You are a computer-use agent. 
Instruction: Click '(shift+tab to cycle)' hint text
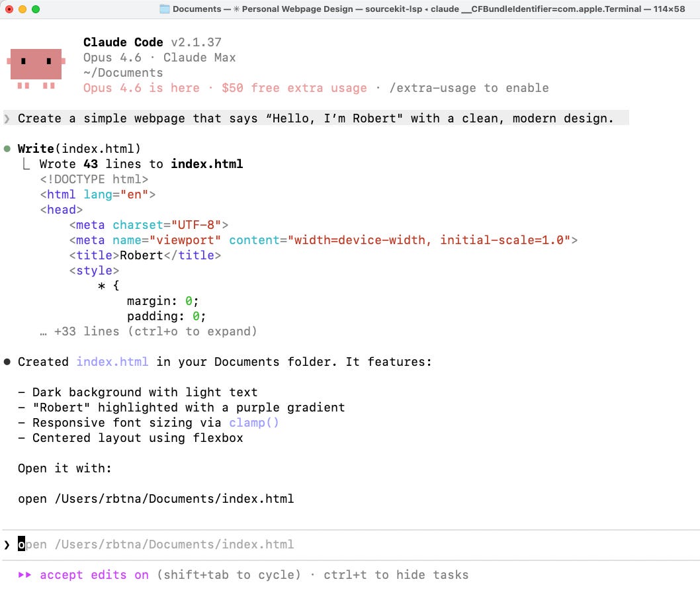(228, 575)
